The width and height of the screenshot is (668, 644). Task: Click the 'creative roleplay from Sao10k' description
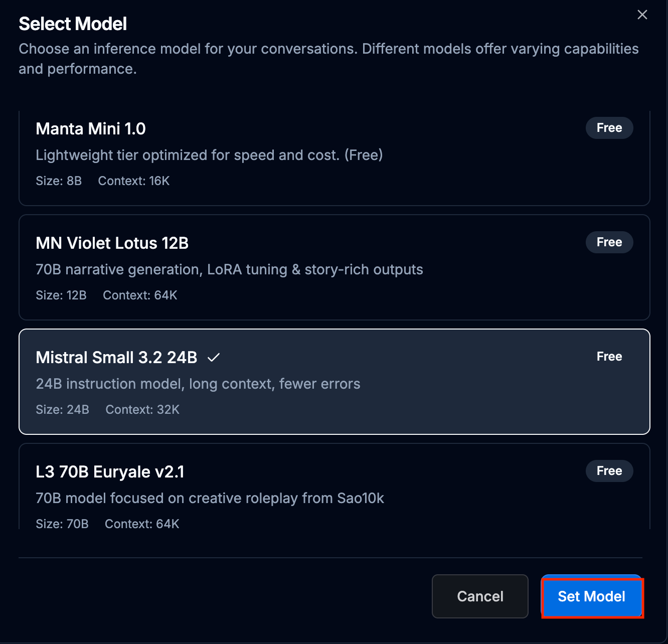210,498
